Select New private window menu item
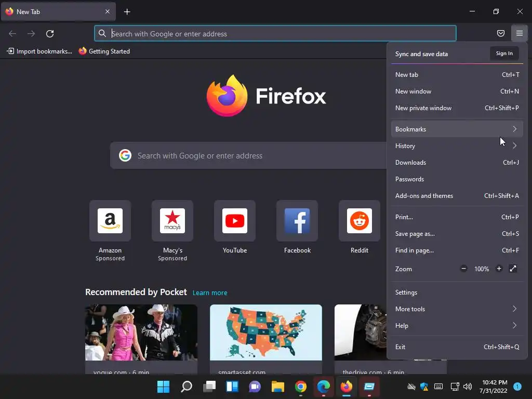Screen dimensions: 532x399 [x=457, y=108]
